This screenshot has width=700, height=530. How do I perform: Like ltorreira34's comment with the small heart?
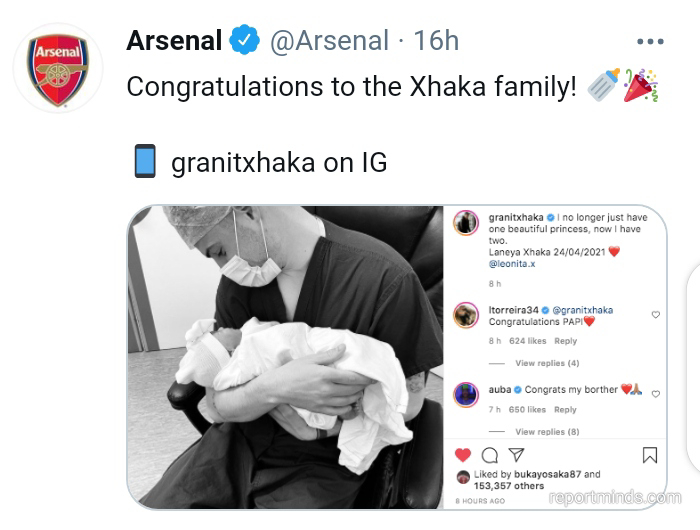click(656, 315)
